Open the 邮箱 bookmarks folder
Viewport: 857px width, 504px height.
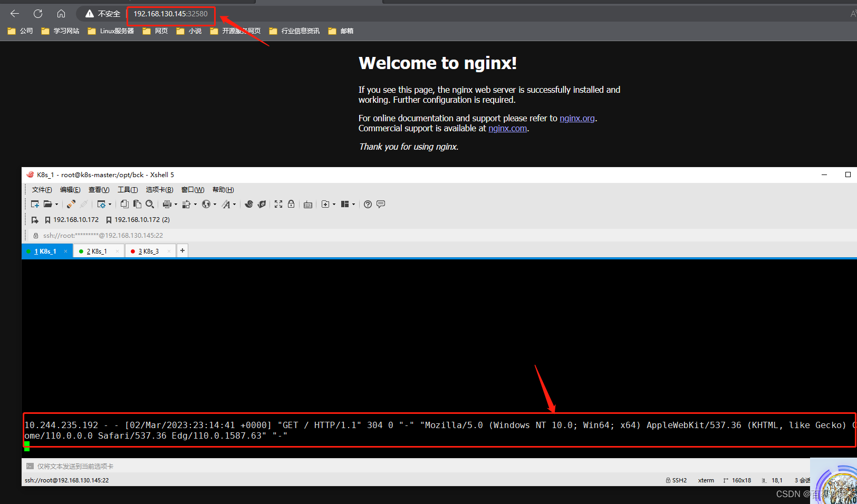coord(341,31)
